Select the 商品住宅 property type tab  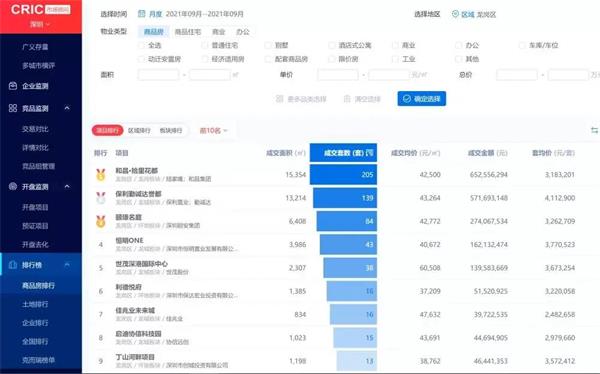click(x=188, y=32)
